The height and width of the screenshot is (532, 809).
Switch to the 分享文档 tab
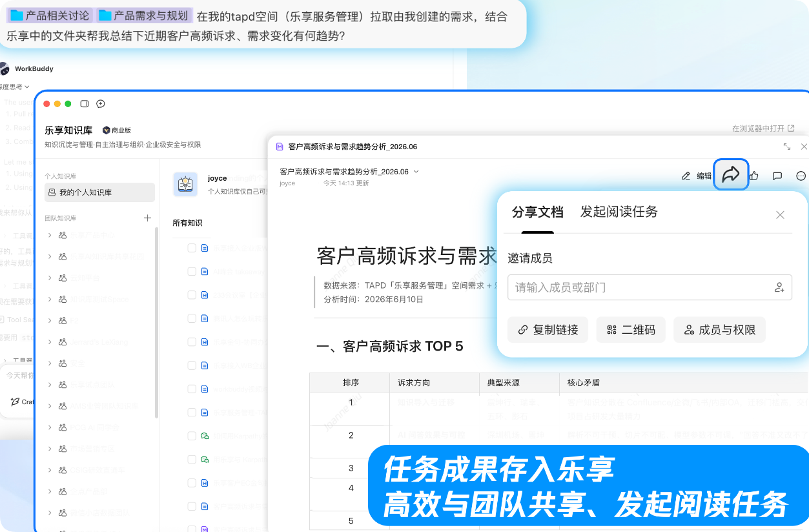[538, 212]
